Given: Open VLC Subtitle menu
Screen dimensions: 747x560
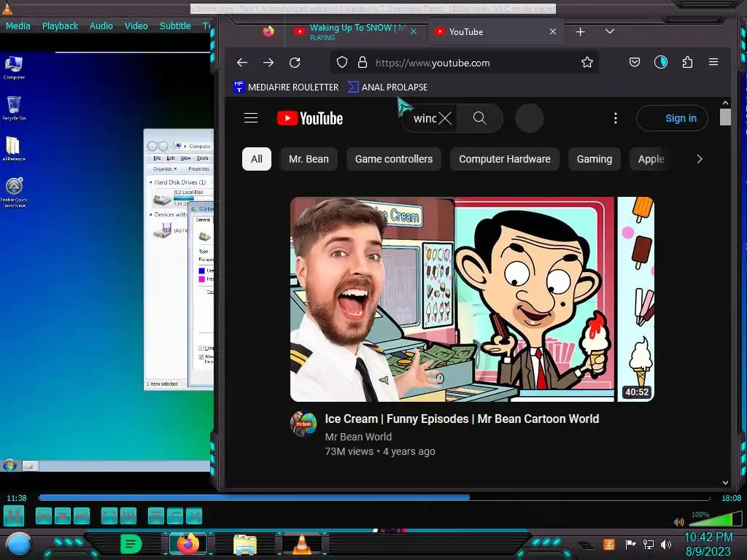Looking at the screenshot, I should pos(175,26).
